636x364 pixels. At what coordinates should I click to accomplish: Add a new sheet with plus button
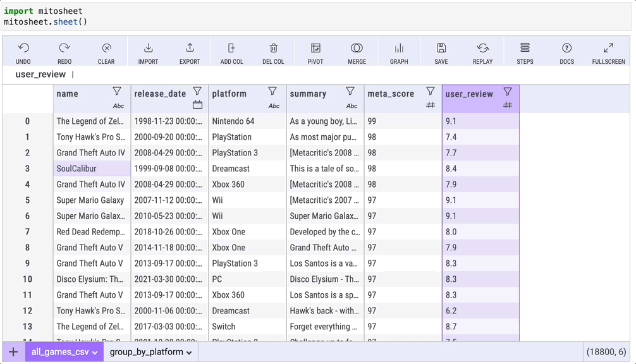click(13, 352)
